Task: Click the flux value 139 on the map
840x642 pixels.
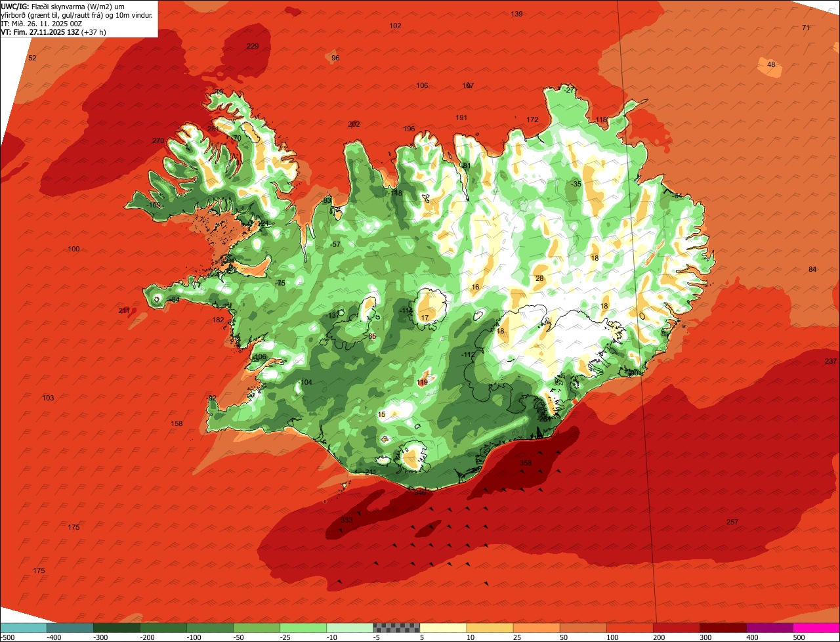Action: (517, 14)
